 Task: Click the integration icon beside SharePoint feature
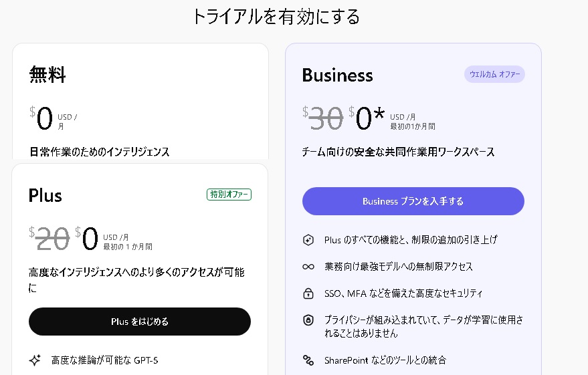[308, 360]
